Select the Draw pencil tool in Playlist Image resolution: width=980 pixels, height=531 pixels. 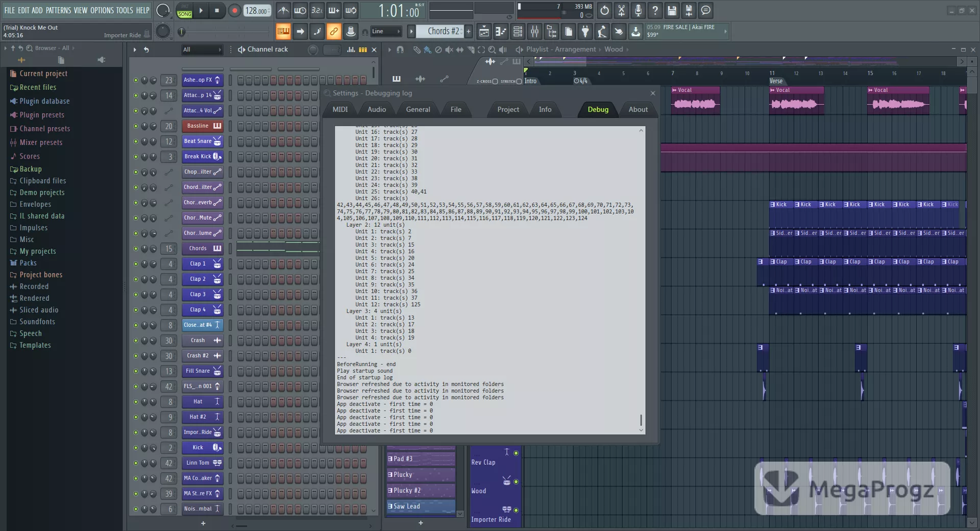point(417,49)
